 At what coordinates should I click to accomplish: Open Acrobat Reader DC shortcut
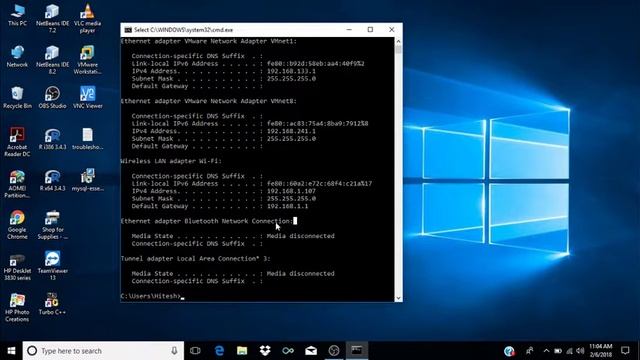point(17,142)
